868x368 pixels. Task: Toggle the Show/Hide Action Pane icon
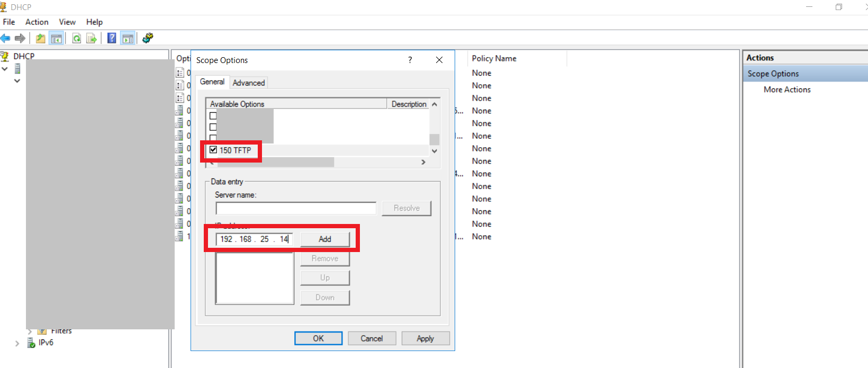pyautogui.click(x=128, y=38)
